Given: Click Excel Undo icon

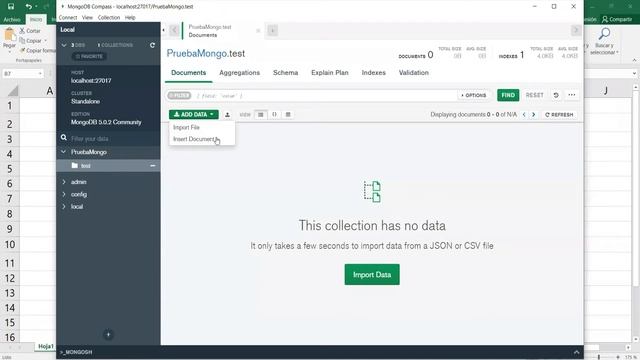Looking at the screenshot, I should tap(28, 7).
